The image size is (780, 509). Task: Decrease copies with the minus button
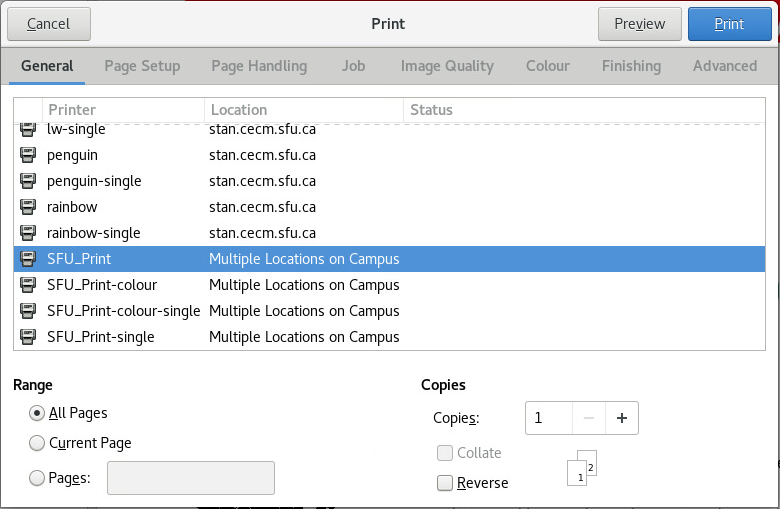coord(589,418)
